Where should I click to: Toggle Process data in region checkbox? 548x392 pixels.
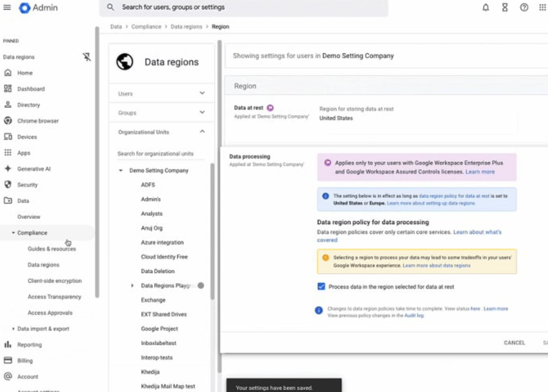pos(321,286)
